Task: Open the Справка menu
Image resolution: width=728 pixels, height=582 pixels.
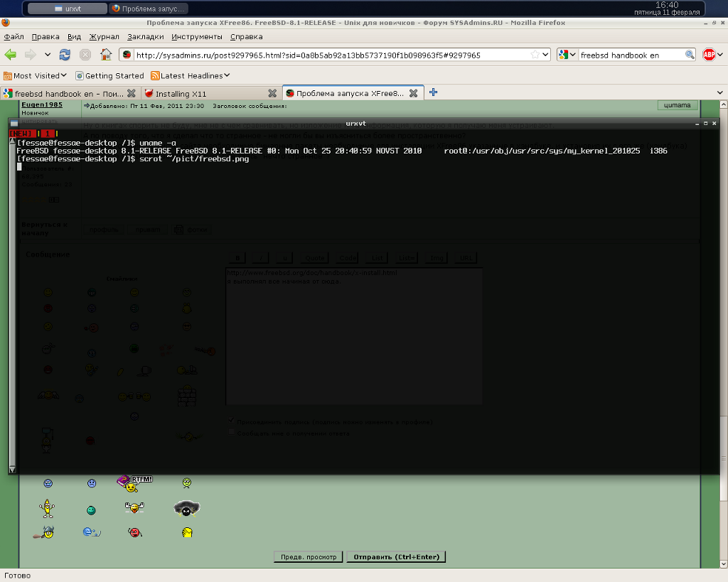Action: [x=247, y=37]
